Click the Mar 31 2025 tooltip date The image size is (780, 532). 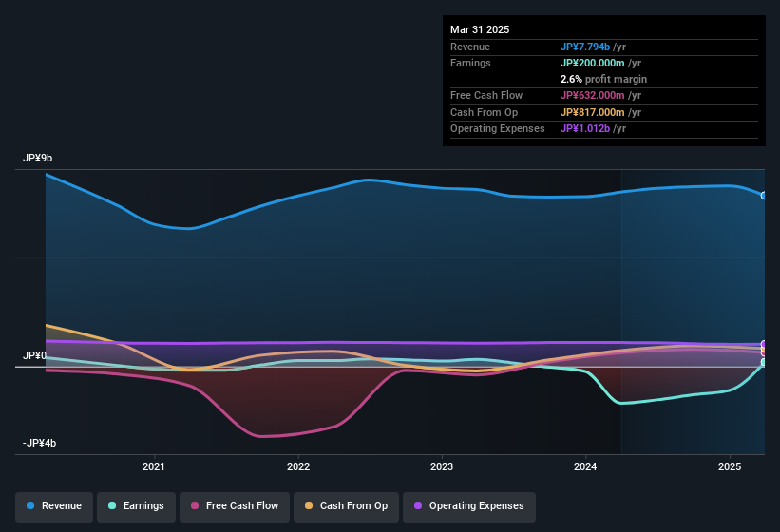coord(480,29)
